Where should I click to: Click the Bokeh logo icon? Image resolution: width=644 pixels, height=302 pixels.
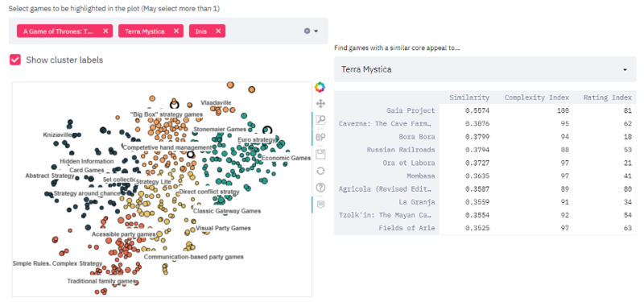[320, 87]
